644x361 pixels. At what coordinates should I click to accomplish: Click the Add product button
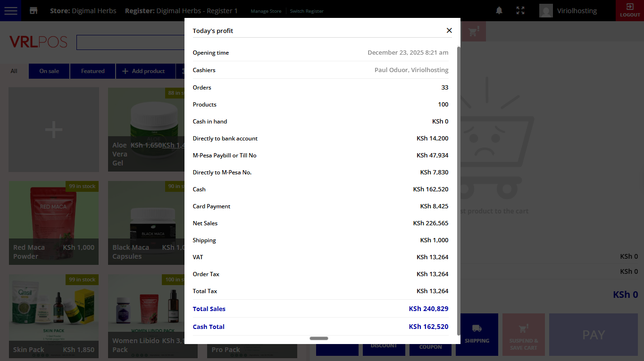tap(143, 71)
